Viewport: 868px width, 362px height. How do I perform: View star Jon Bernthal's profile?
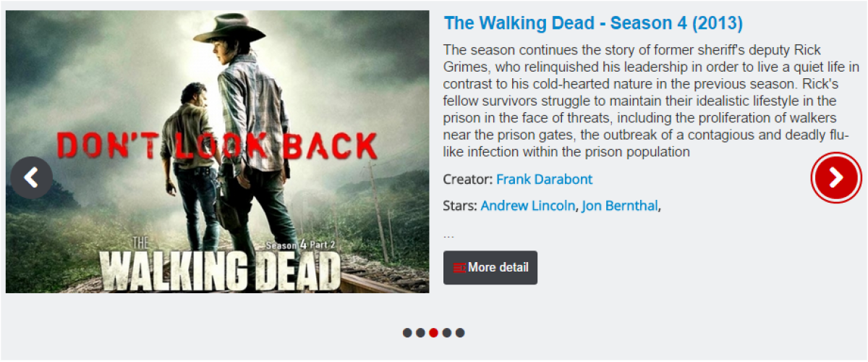point(620,206)
